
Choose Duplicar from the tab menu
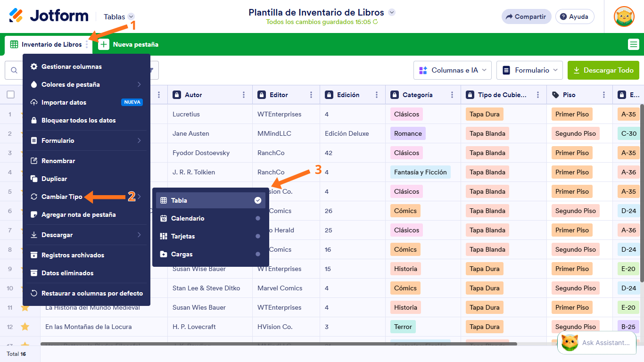point(86,179)
